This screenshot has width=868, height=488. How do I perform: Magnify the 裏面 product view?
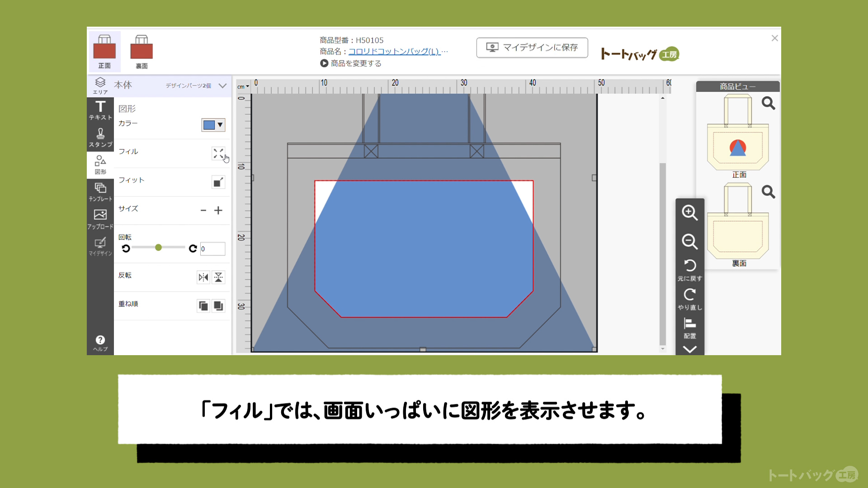[768, 192]
